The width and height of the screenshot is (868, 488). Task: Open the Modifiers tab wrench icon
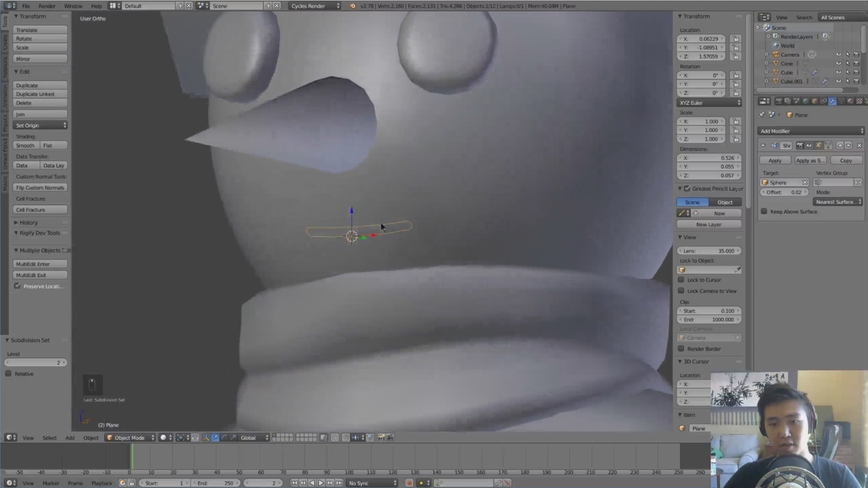pos(832,102)
